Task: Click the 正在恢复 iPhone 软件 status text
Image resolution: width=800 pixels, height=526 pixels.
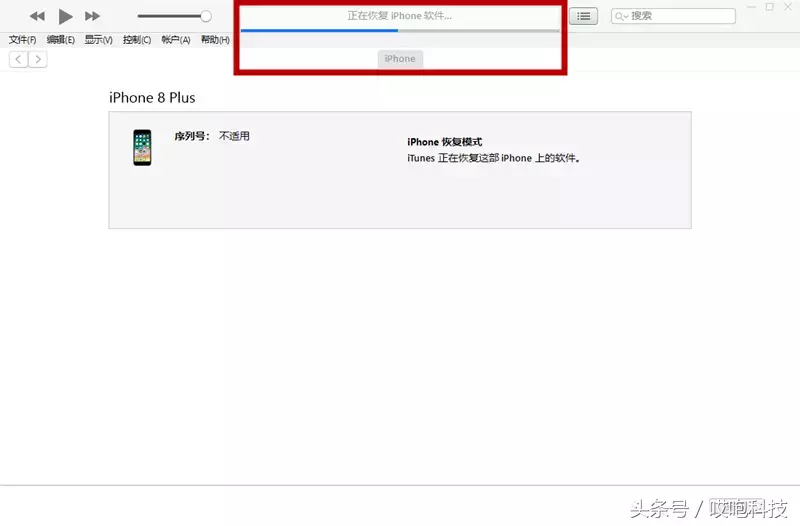Action: coord(399,16)
